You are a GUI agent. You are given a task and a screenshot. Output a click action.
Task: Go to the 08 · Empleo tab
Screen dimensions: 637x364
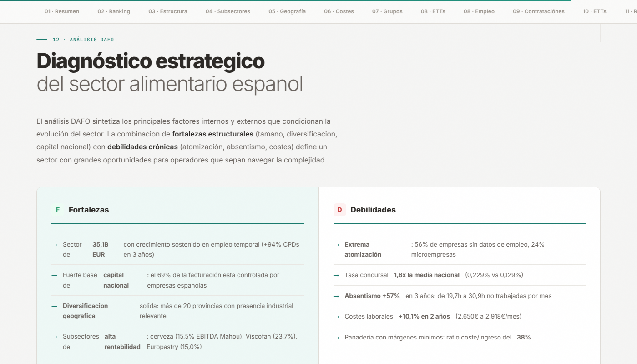(x=479, y=11)
